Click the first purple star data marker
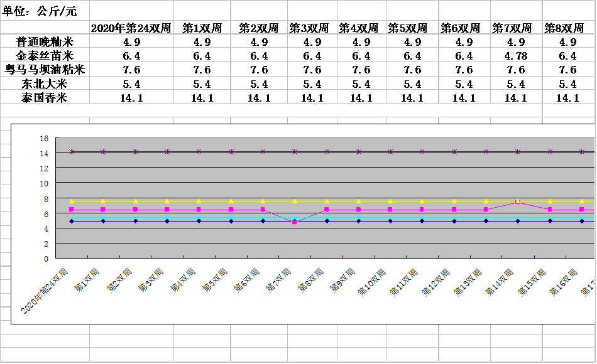The height and width of the screenshot is (364, 597). (x=72, y=152)
